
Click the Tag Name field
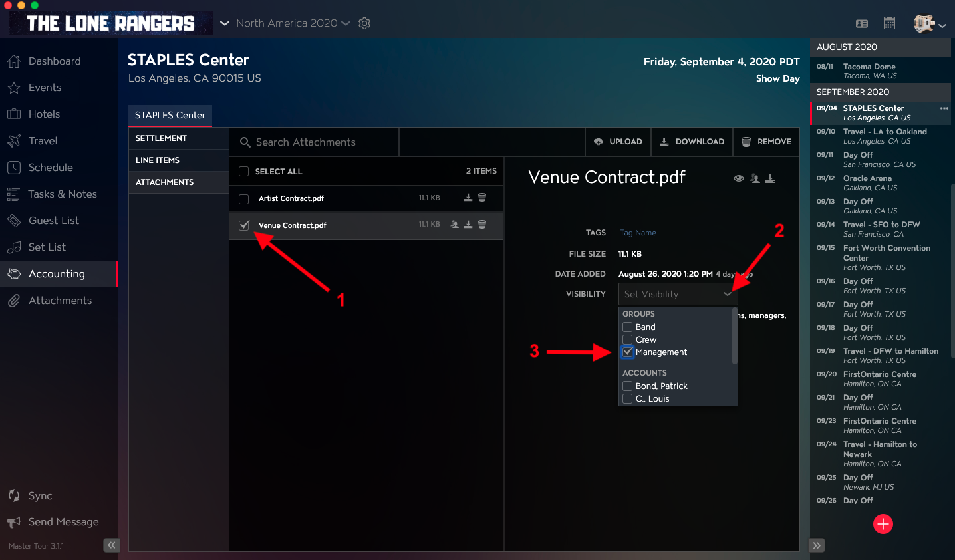638,233
